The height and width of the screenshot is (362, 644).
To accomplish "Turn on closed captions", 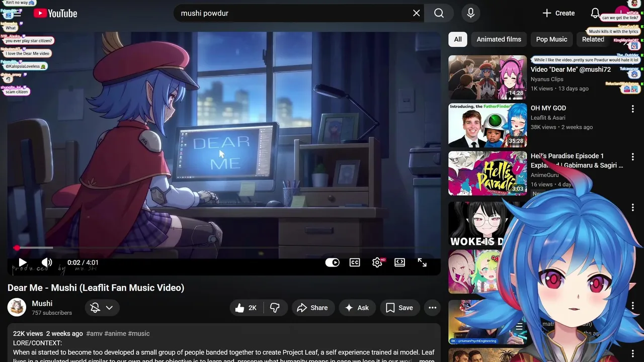I will pos(355,262).
